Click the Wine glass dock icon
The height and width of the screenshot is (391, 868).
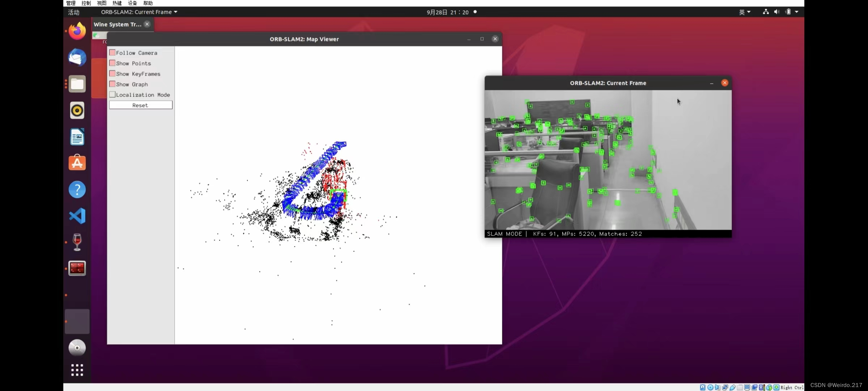(x=77, y=242)
